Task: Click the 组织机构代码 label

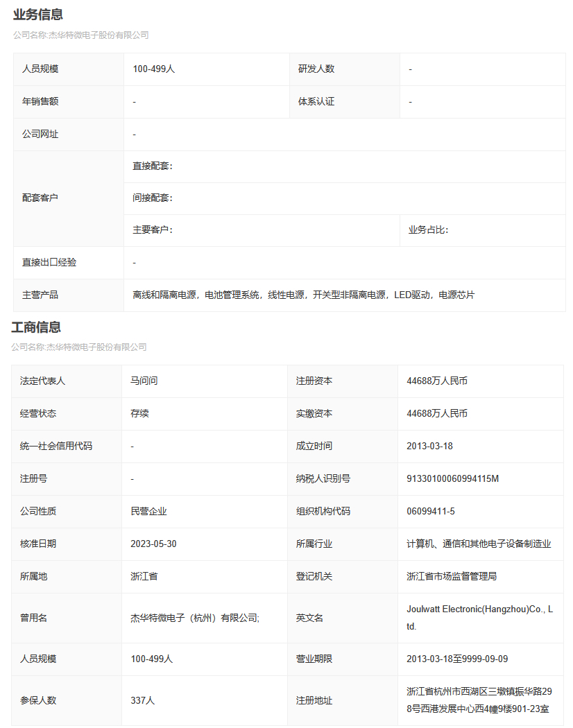Action: click(323, 511)
